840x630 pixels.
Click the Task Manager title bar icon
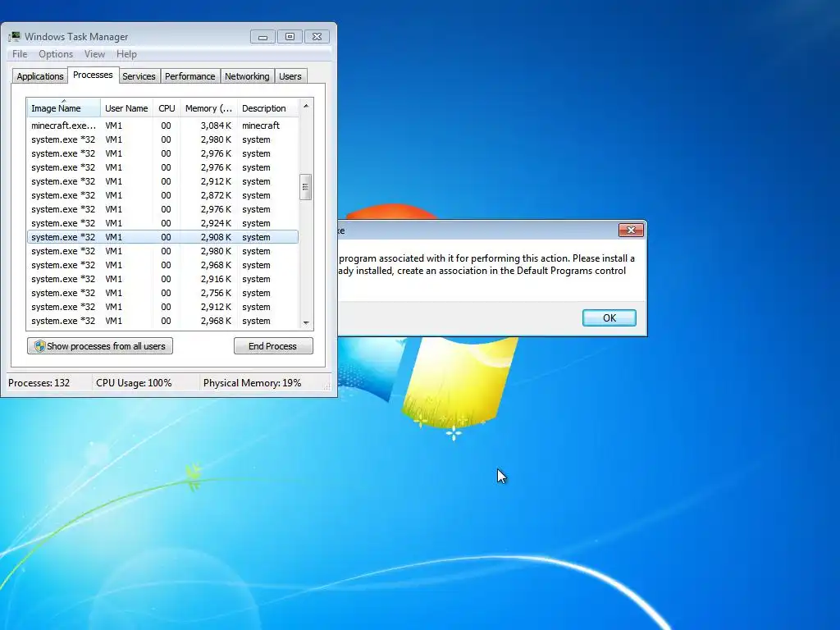click(x=15, y=36)
